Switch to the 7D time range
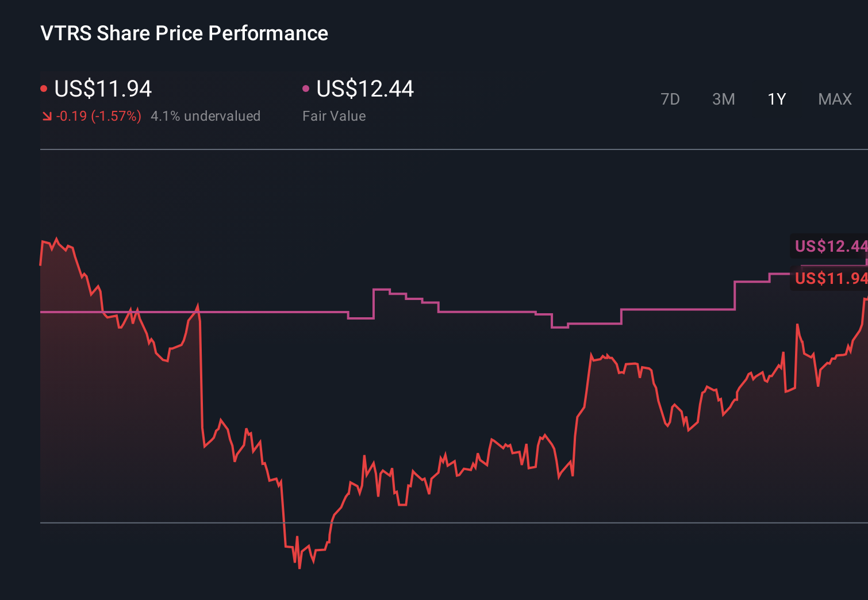Image resolution: width=868 pixels, height=600 pixels. point(670,99)
